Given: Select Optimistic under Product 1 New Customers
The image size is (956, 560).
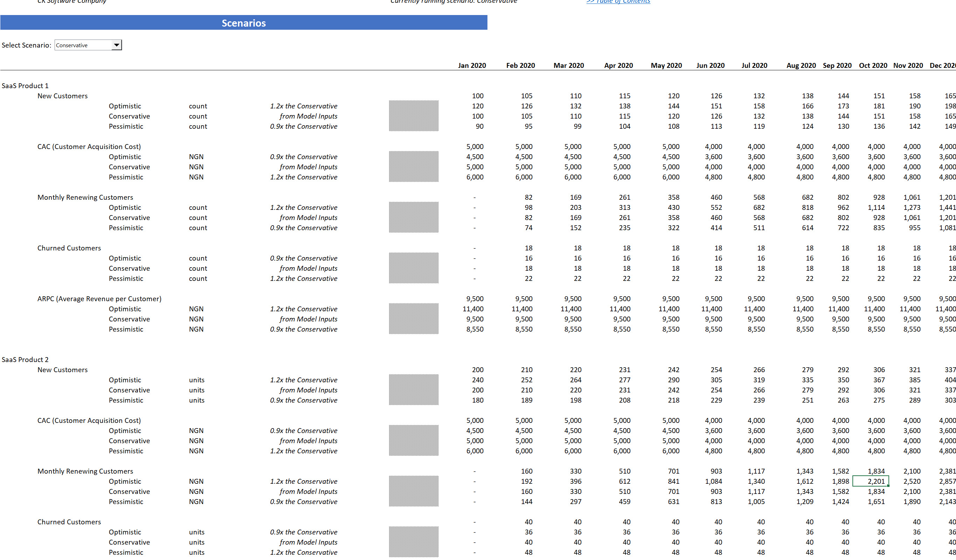Looking at the screenshot, I should [125, 106].
